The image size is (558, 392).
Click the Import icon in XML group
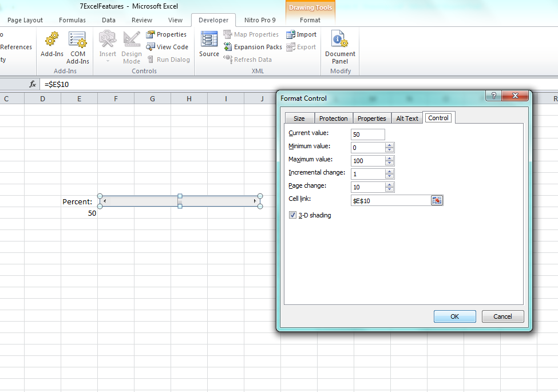[302, 34]
